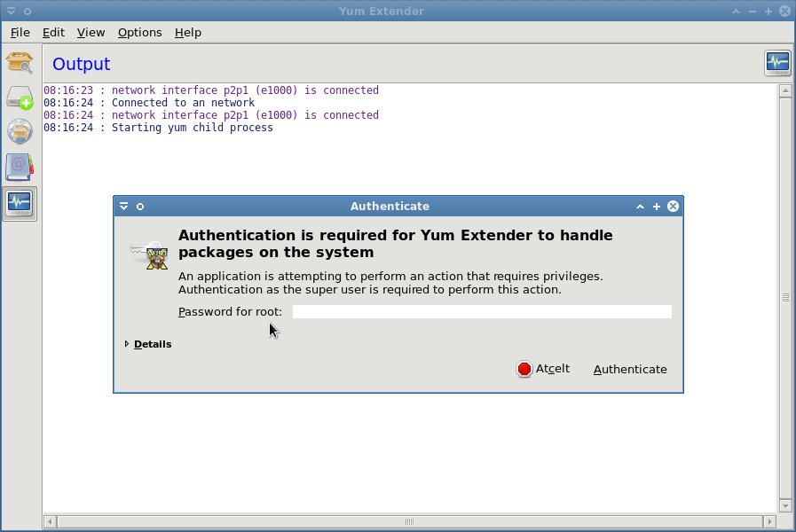This screenshot has width=796, height=532.
Task: Click the Atcelt cancel button
Action: 543,369
